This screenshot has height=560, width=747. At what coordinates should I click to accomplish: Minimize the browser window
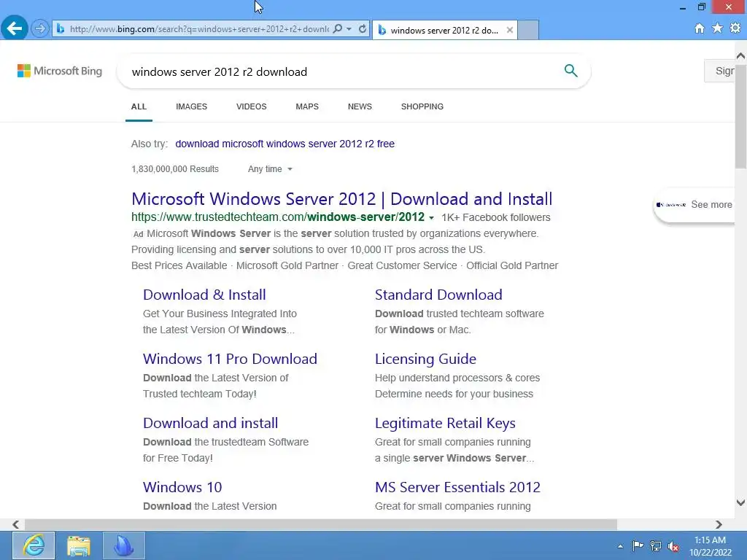click(x=683, y=7)
